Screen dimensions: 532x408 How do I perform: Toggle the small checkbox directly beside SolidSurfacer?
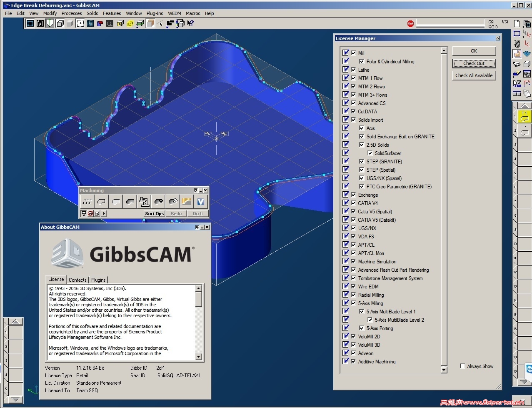pyautogui.click(x=370, y=153)
